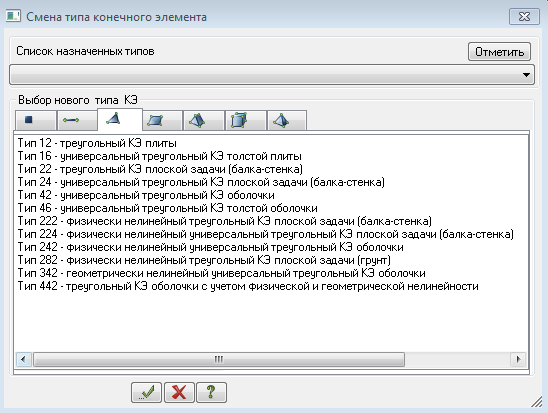Choose Тип 42 универсальный треугольный КЭ оболочки
This screenshot has height=413, width=548.
click(x=146, y=195)
